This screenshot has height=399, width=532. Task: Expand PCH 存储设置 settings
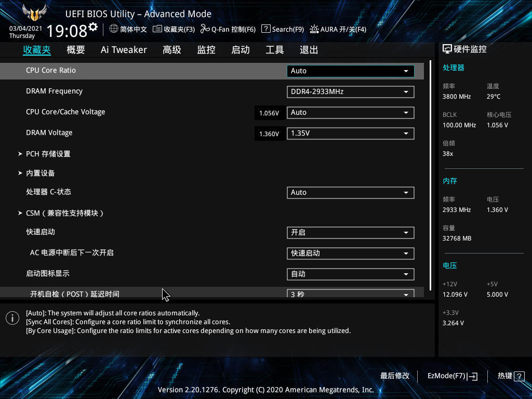[48, 153]
